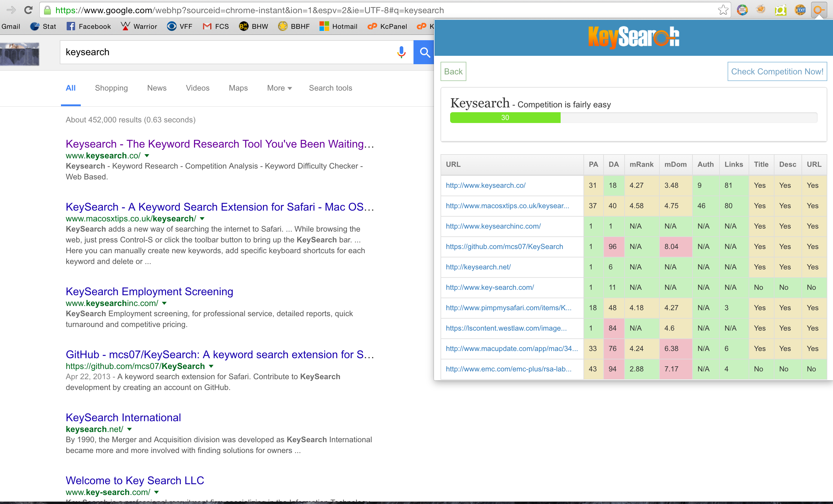Open lscontent.westlaw.com link in table
Viewport: 833px width, 504px height.
(506, 328)
